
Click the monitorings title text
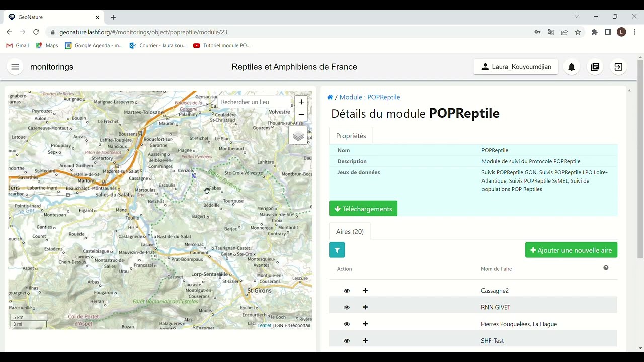[52, 67]
